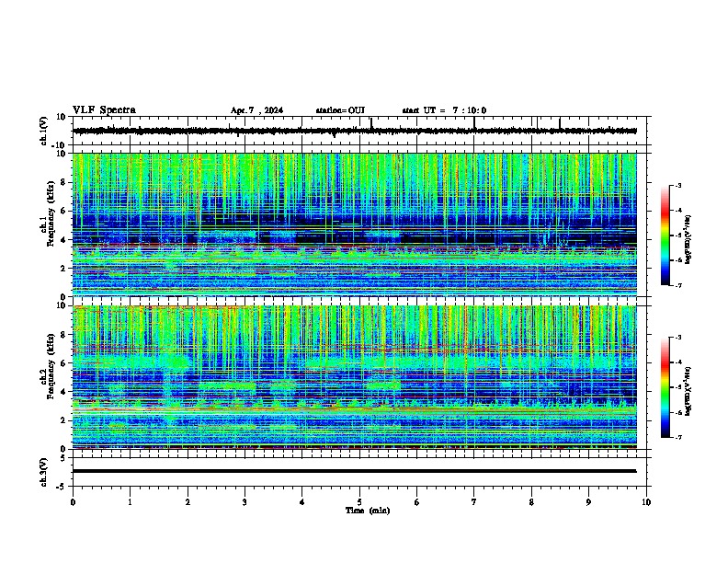Click the "-3" label on upper colour bar

click(x=678, y=186)
